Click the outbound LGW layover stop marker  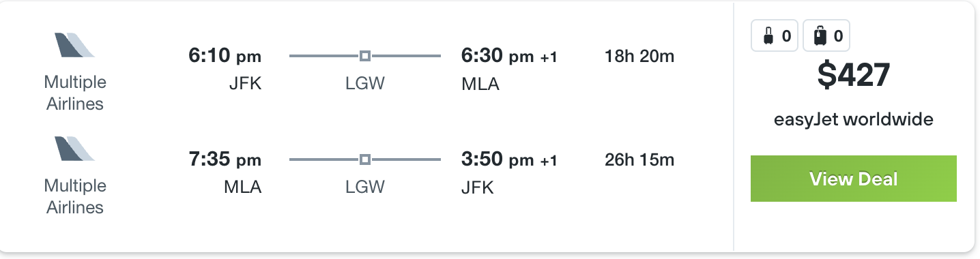[x=365, y=55]
